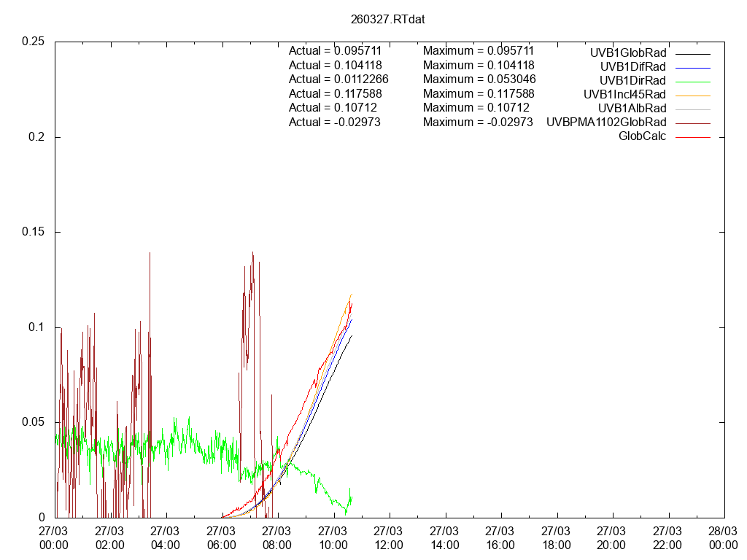
Task: Click the UVB1DirRad legend entry text
Action: coord(632,80)
